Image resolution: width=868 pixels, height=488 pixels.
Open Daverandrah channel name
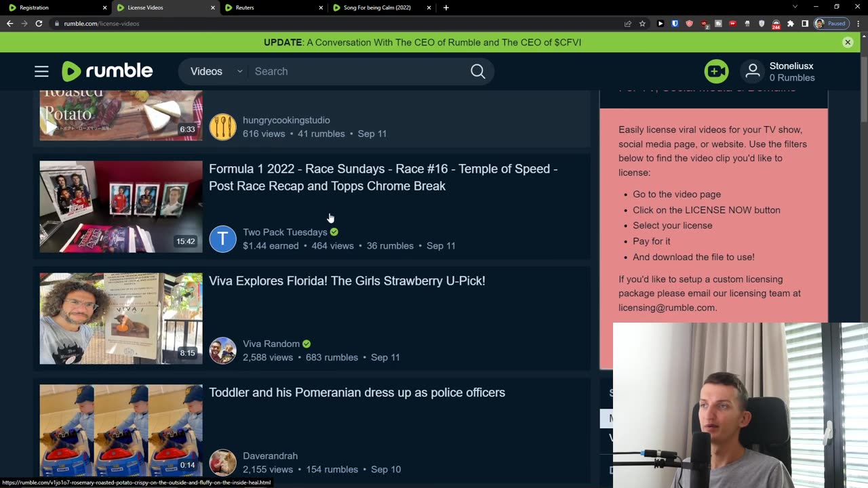point(270,455)
